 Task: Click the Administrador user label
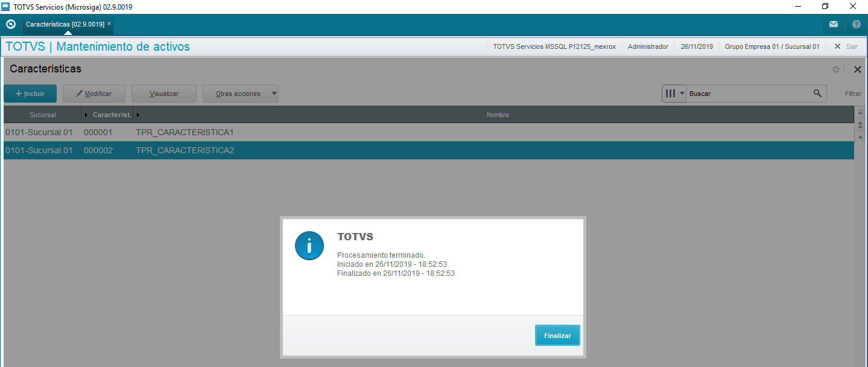coord(648,46)
